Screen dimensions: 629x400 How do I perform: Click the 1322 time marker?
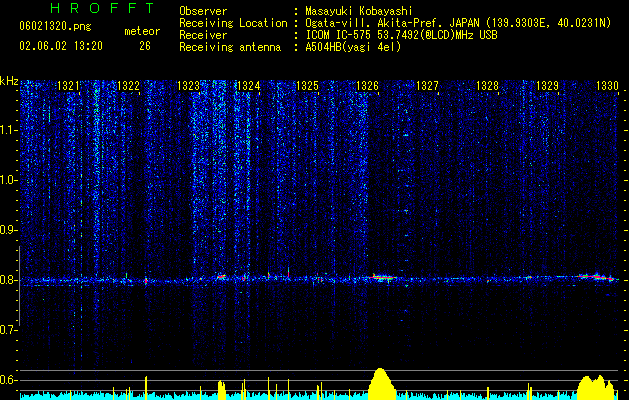[128, 86]
